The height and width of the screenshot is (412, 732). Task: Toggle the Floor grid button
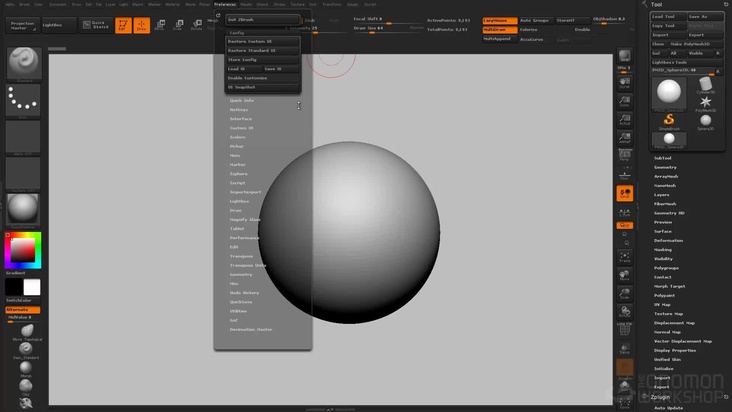(x=625, y=175)
